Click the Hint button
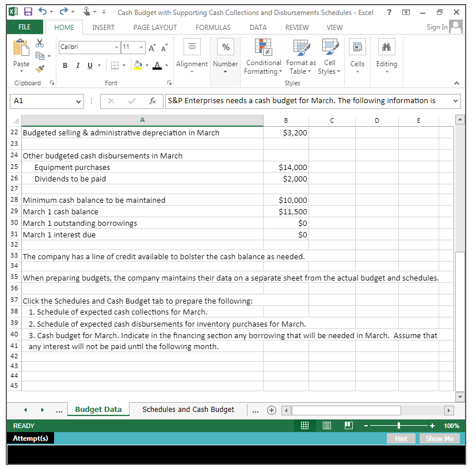This screenshot has width=476, height=473. pyautogui.click(x=401, y=438)
